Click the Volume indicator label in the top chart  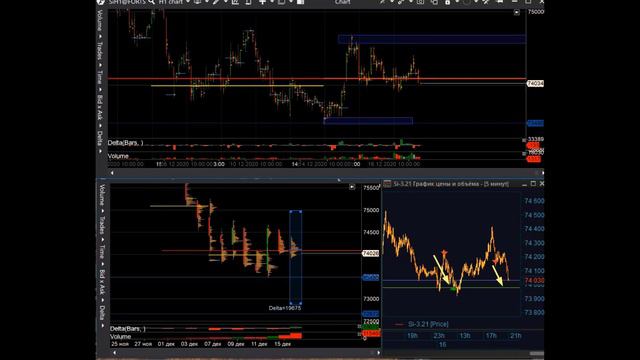pyautogui.click(x=118, y=156)
